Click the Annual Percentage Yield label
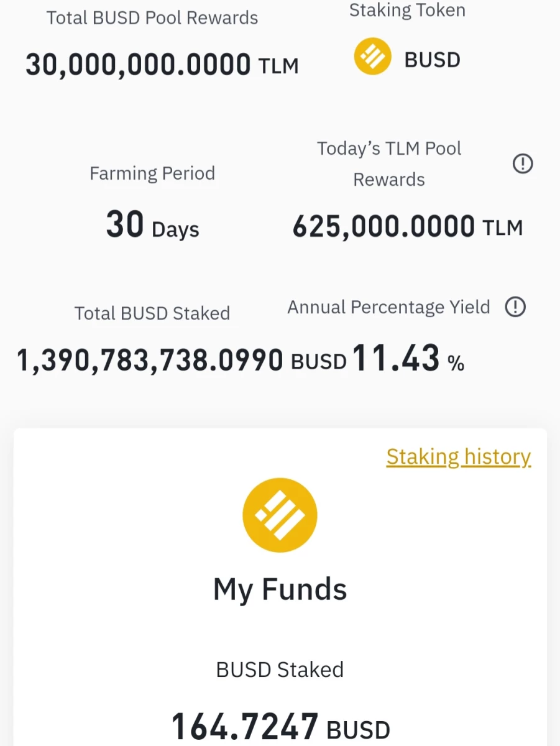560x746 pixels. [x=388, y=308]
